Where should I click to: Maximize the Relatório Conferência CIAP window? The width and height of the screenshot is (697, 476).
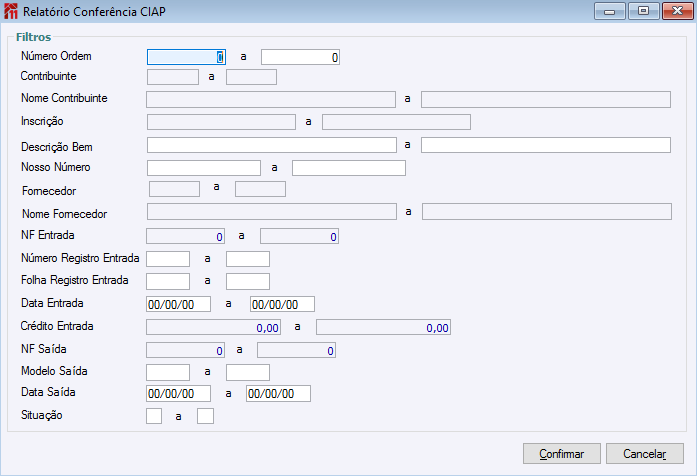coord(643,11)
